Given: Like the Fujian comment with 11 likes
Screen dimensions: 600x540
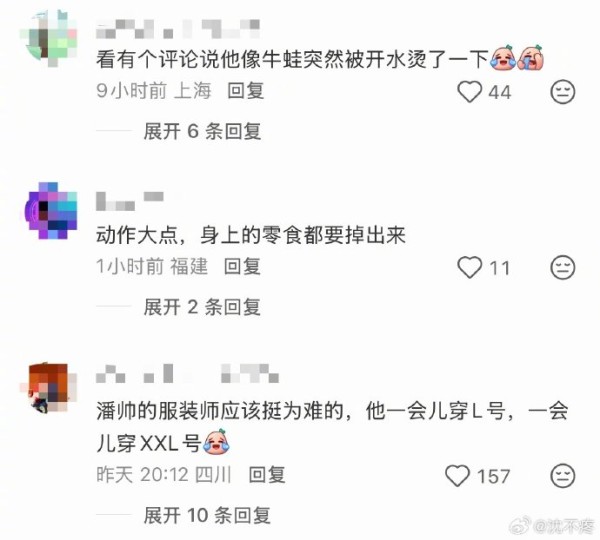Looking at the screenshot, I should point(470,267).
